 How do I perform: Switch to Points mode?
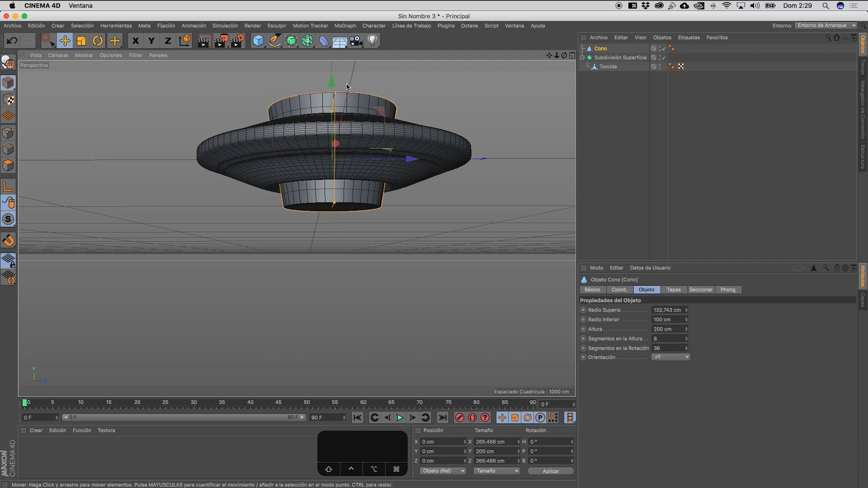(x=8, y=133)
